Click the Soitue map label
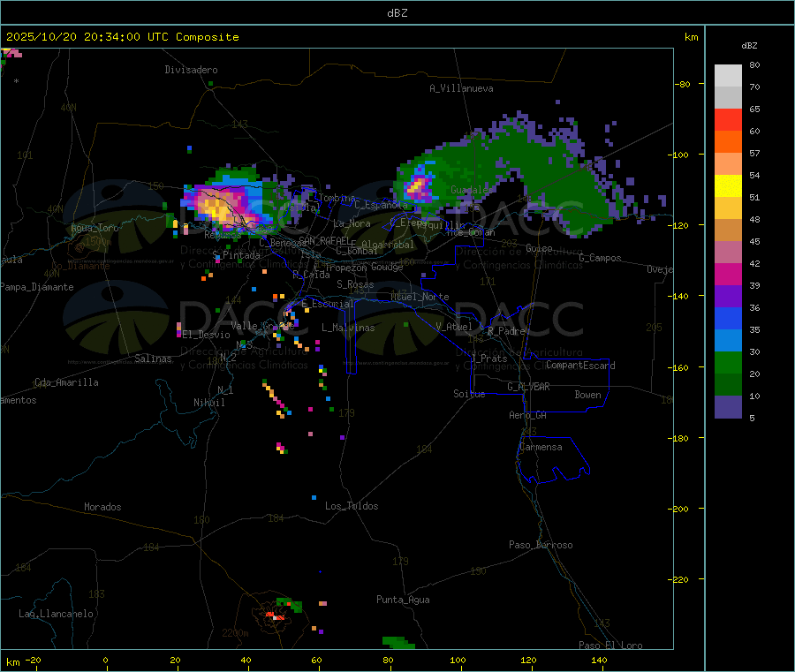Viewport: 795px width, 672px height. [x=470, y=394]
